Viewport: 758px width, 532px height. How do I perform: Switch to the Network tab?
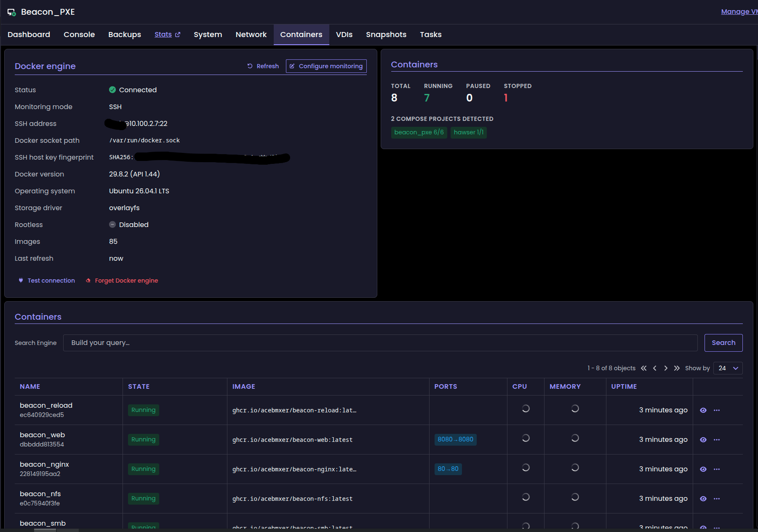(251, 35)
